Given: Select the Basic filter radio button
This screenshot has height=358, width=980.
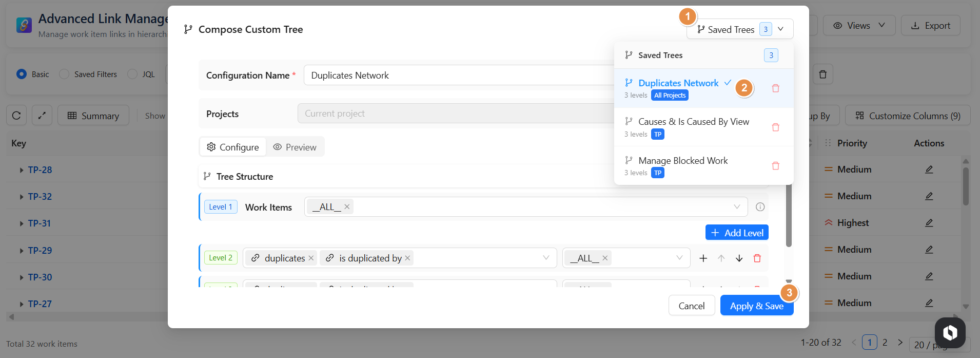Looking at the screenshot, I should click(x=22, y=74).
